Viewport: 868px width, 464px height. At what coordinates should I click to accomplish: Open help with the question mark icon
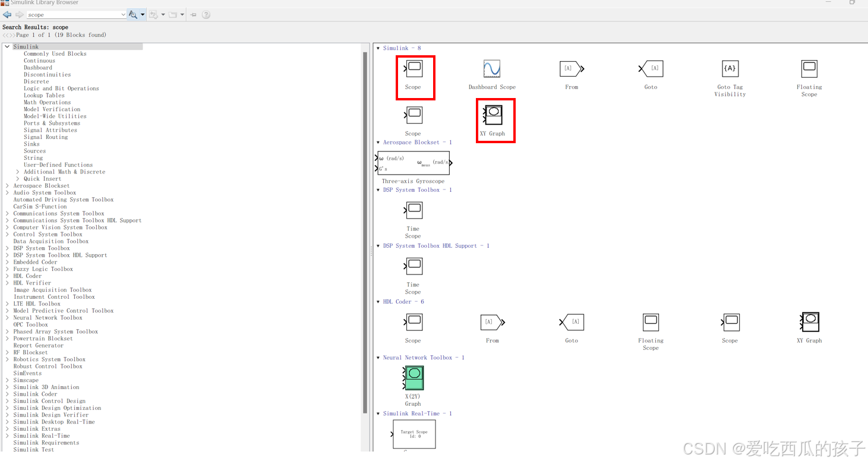206,14
